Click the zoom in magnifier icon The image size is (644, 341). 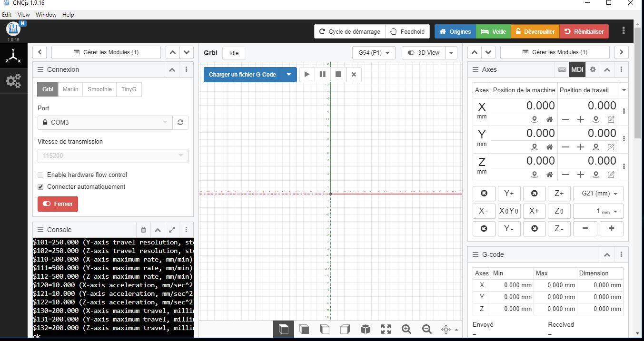406,329
